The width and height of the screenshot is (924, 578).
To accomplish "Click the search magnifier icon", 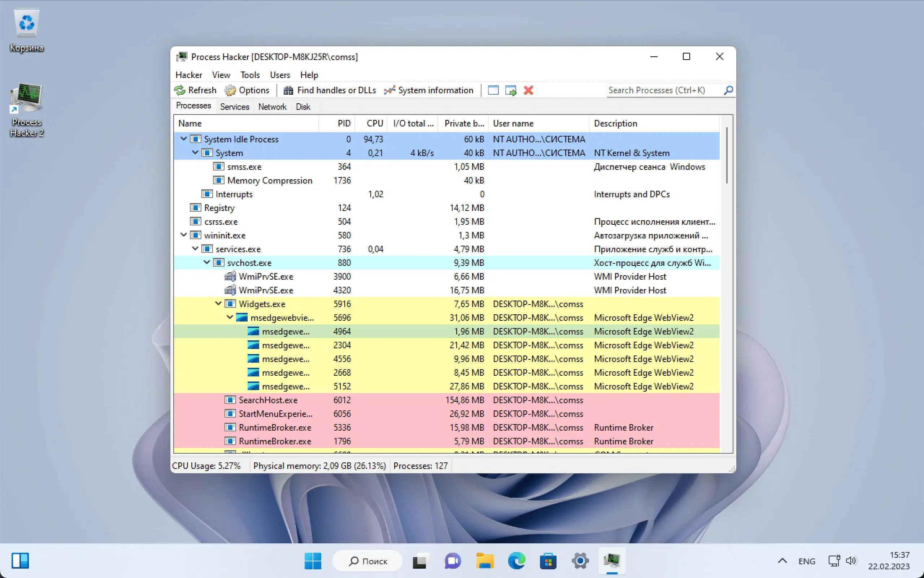I will 728,90.
